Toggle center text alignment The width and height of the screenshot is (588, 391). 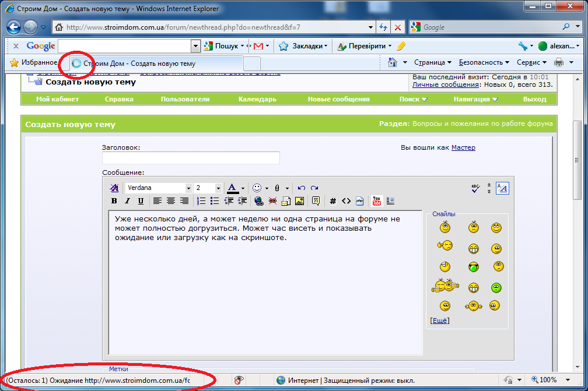pyautogui.click(x=170, y=201)
